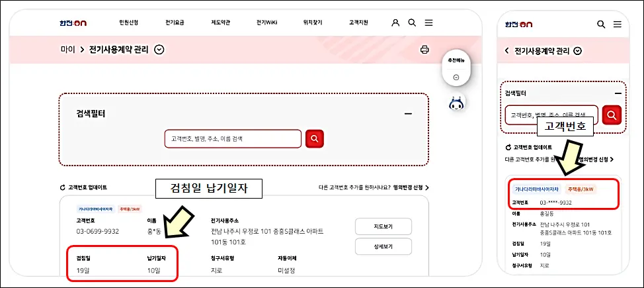644x288 pixels.
Task: Open the 민원신청 menu
Action: tap(128, 23)
